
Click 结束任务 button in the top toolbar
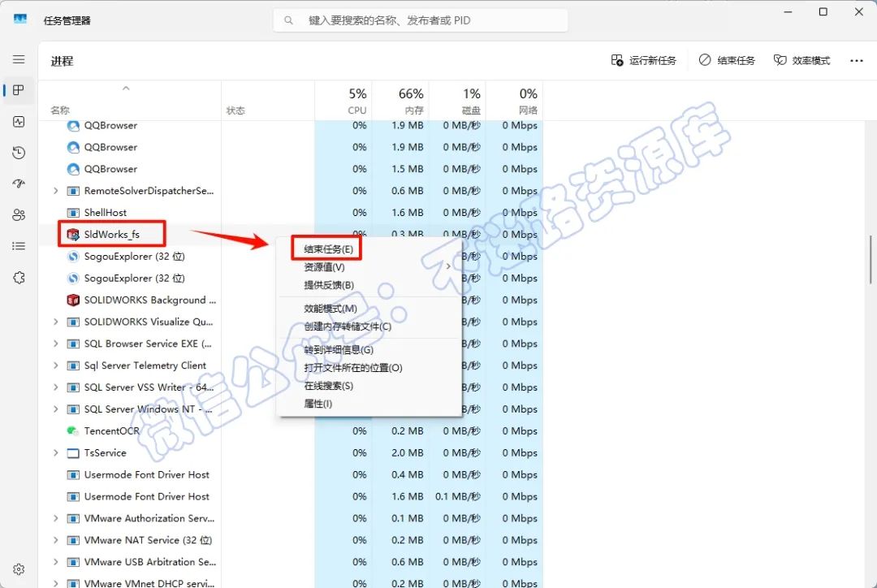(x=727, y=60)
